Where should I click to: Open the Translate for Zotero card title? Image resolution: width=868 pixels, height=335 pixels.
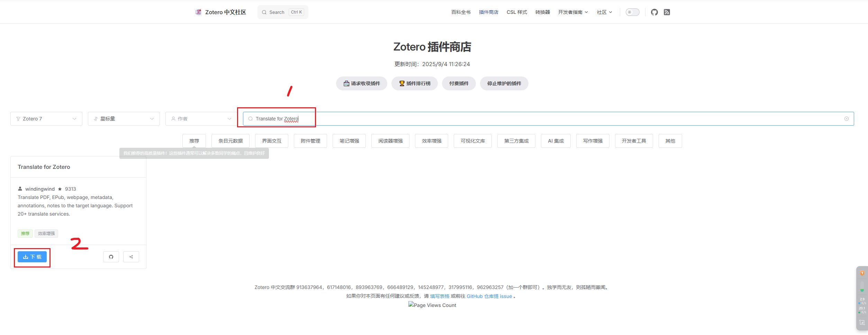click(x=44, y=167)
